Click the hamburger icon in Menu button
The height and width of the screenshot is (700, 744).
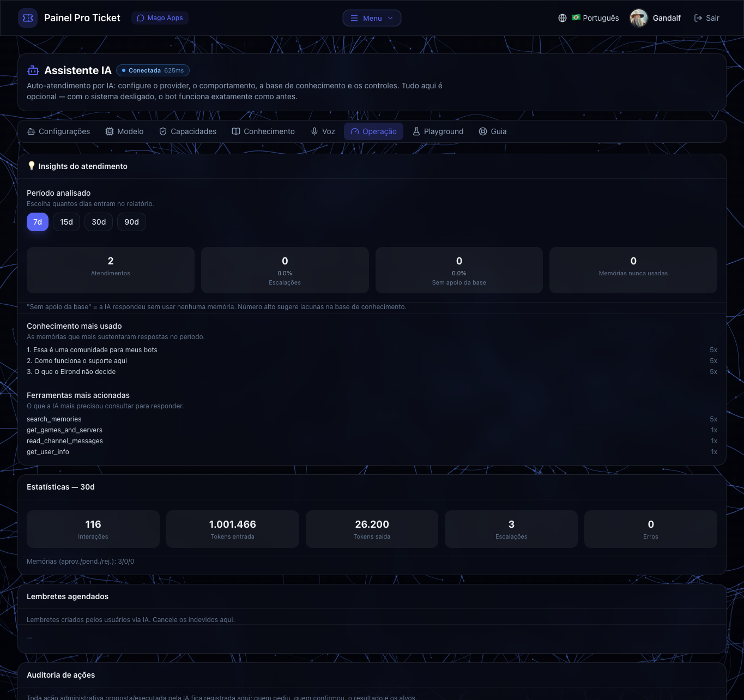pyautogui.click(x=354, y=18)
